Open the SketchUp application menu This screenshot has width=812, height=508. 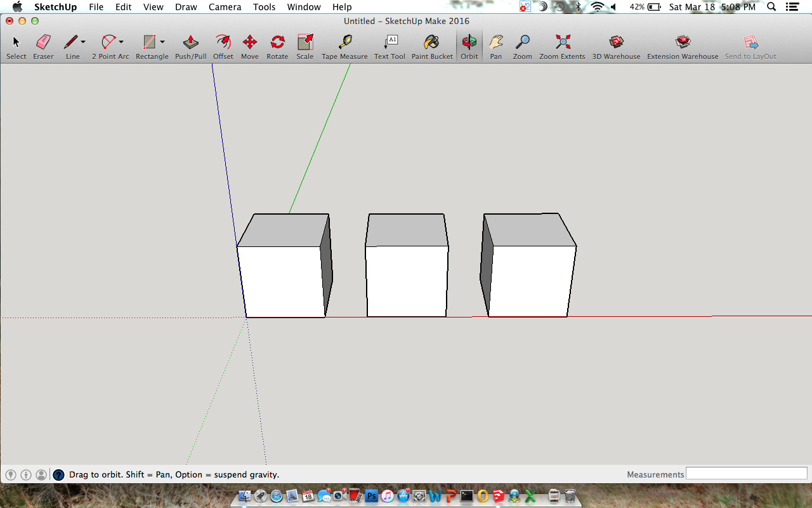55,7
